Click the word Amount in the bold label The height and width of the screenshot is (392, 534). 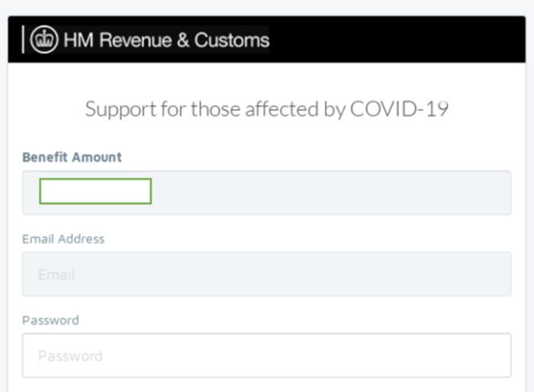pos(97,157)
